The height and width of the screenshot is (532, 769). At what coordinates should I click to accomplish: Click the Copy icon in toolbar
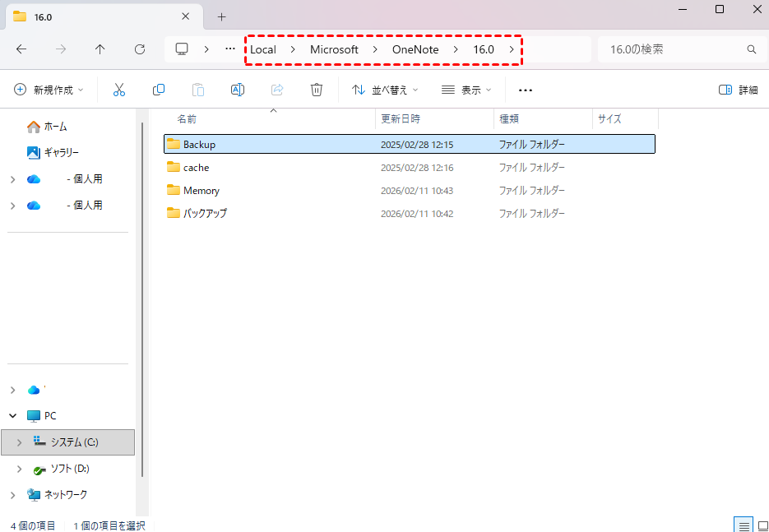[159, 90]
